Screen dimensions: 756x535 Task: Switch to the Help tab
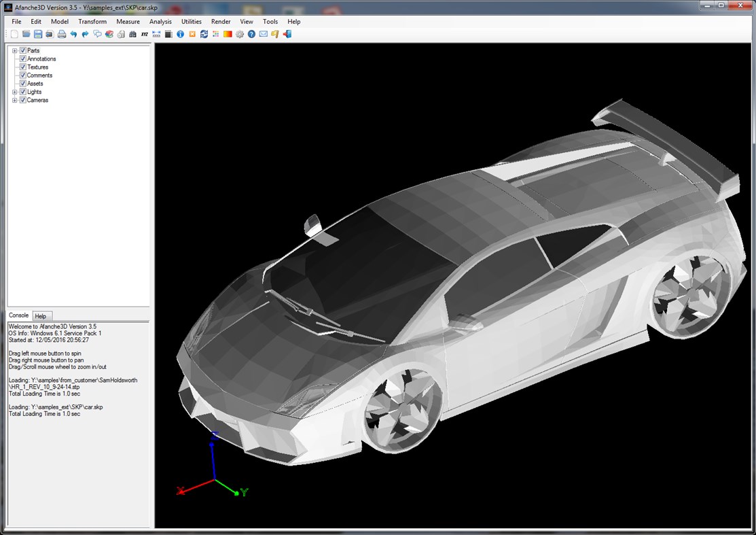point(41,316)
